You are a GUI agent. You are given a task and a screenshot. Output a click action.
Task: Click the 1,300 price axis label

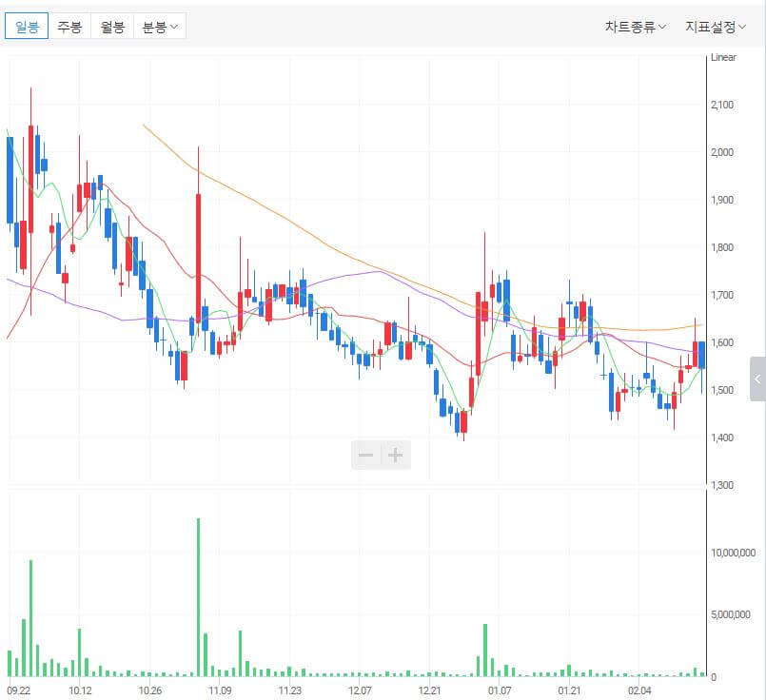pos(722,485)
